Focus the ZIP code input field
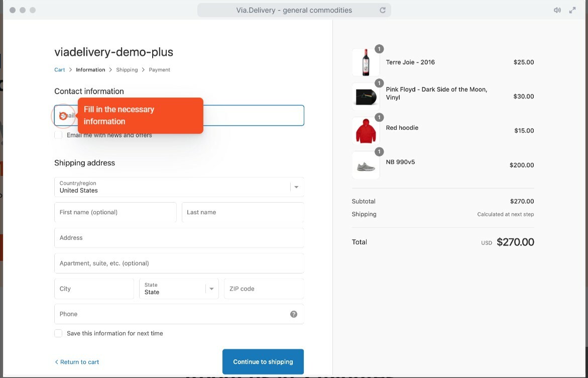This screenshot has height=378, width=588. pos(264,289)
